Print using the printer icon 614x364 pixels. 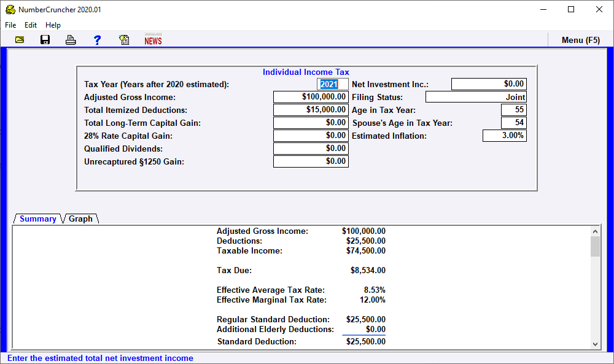(71, 40)
